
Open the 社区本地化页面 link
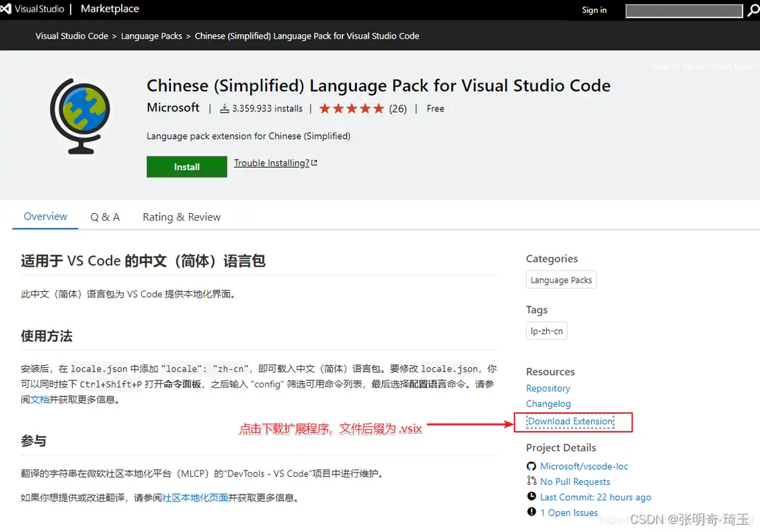point(195,498)
